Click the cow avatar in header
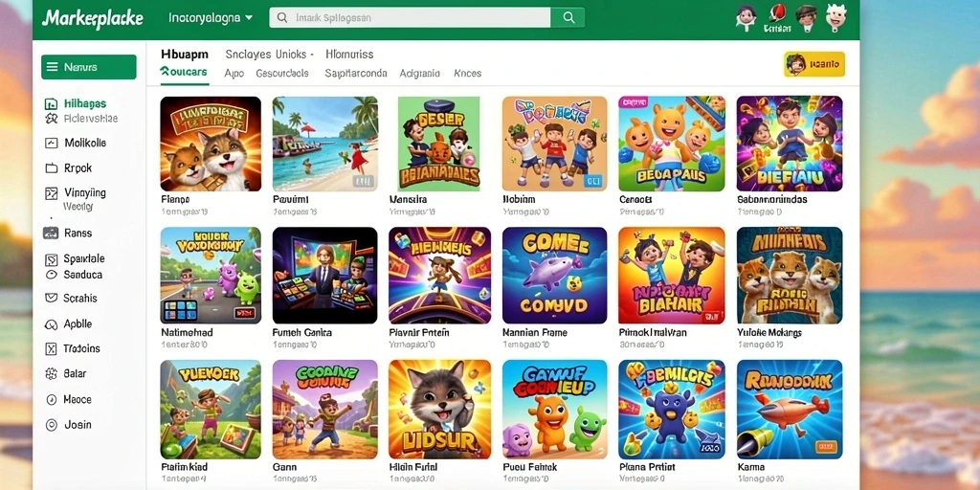The height and width of the screenshot is (490, 980). coord(835,17)
